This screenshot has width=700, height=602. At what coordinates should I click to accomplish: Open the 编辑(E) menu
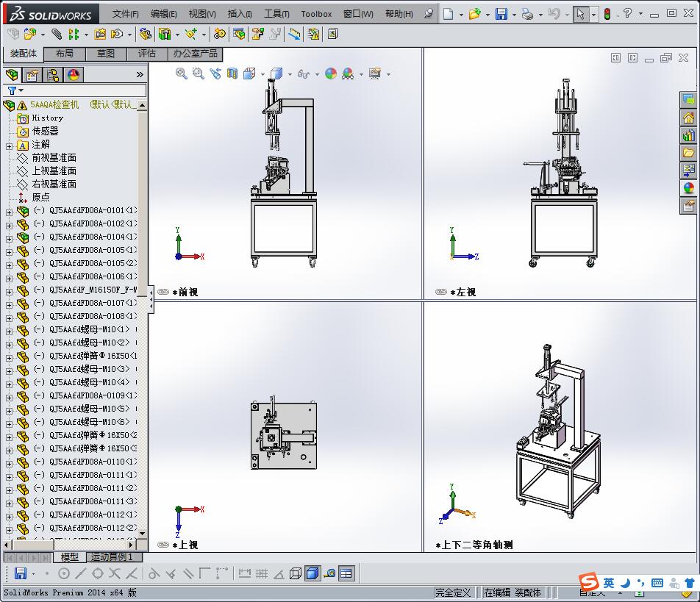(163, 14)
